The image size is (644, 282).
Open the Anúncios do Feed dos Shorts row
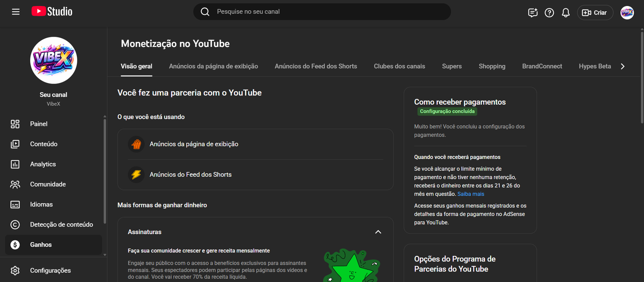pyautogui.click(x=256, y=175)
